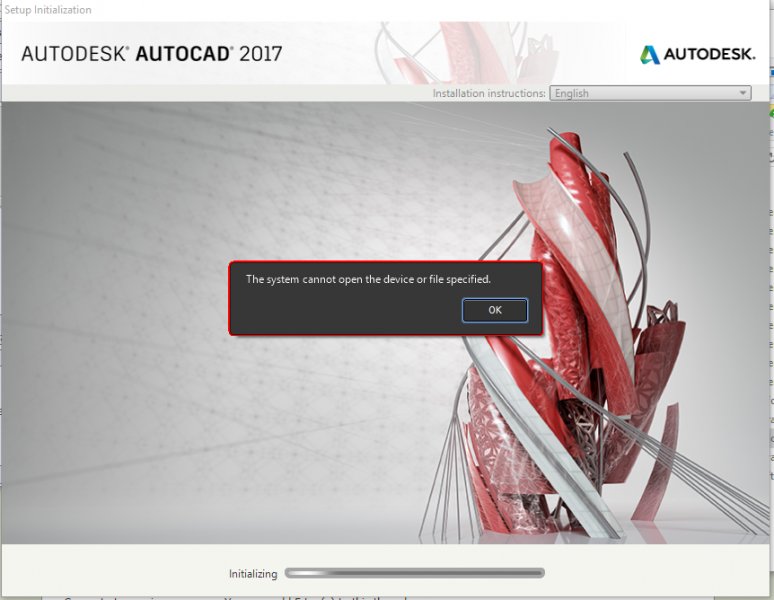Click the Installation instructions label

coord(489,93)
